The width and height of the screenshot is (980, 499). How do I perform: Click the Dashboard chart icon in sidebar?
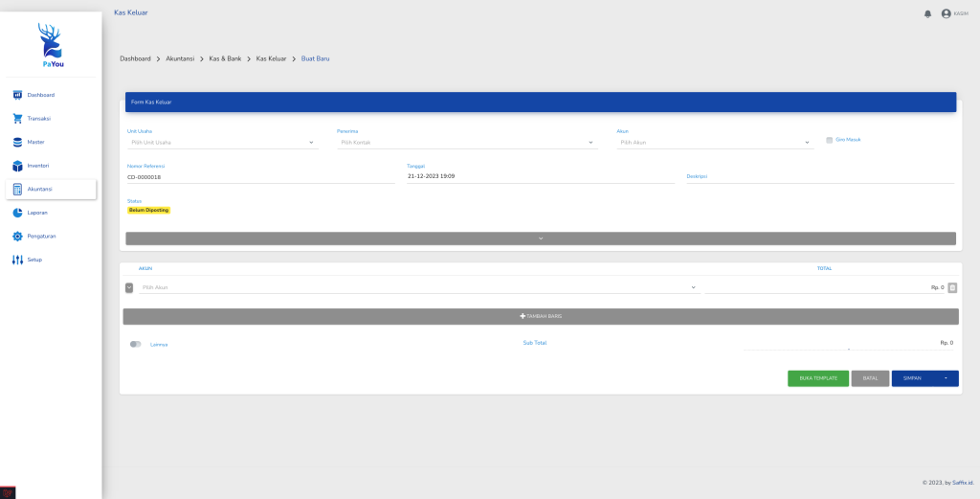coord(17,95)
